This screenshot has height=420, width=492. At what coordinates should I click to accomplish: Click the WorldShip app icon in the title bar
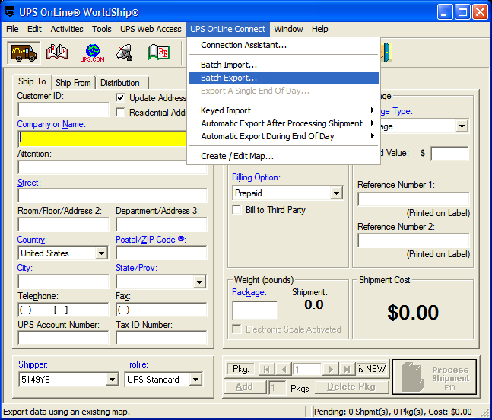click(10, 12)
